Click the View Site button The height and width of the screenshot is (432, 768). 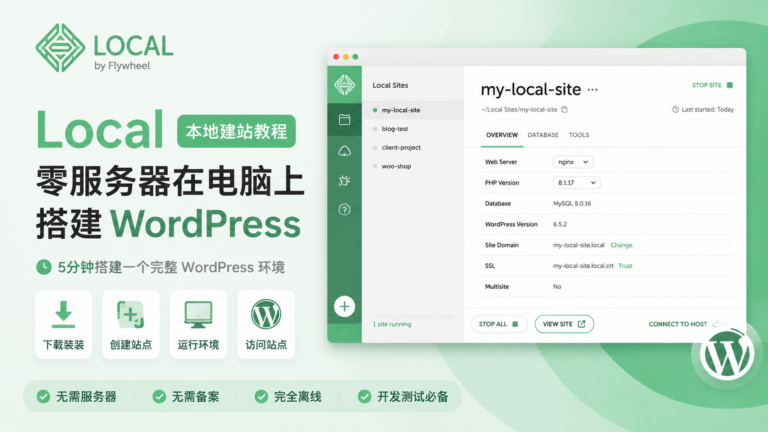564,324
